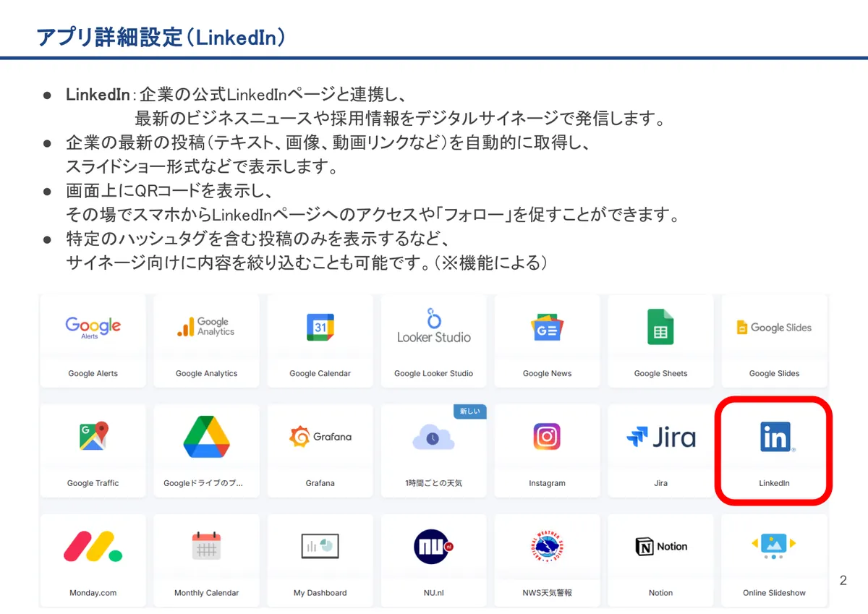Click the 'LinkedIn' caption in highlighted card
This screenshot has width=868, height=614.
[x=774, y=483]
